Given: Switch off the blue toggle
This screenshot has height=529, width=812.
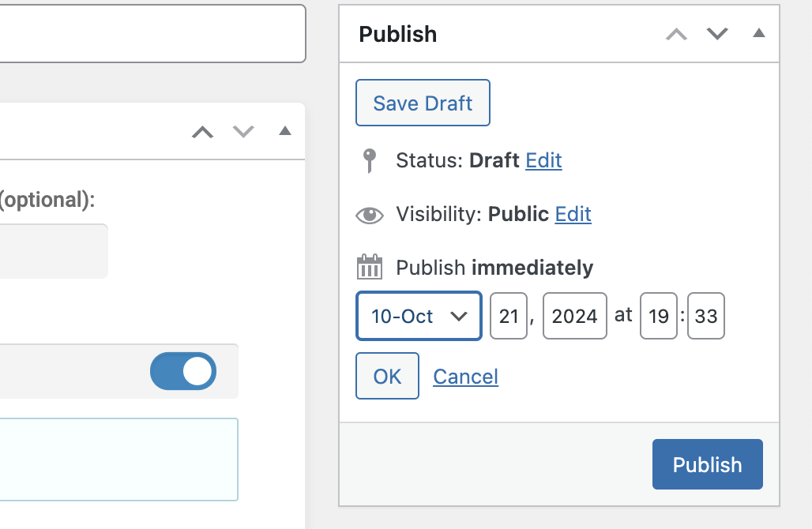Looking at the screenshot, I should (183, 371).
